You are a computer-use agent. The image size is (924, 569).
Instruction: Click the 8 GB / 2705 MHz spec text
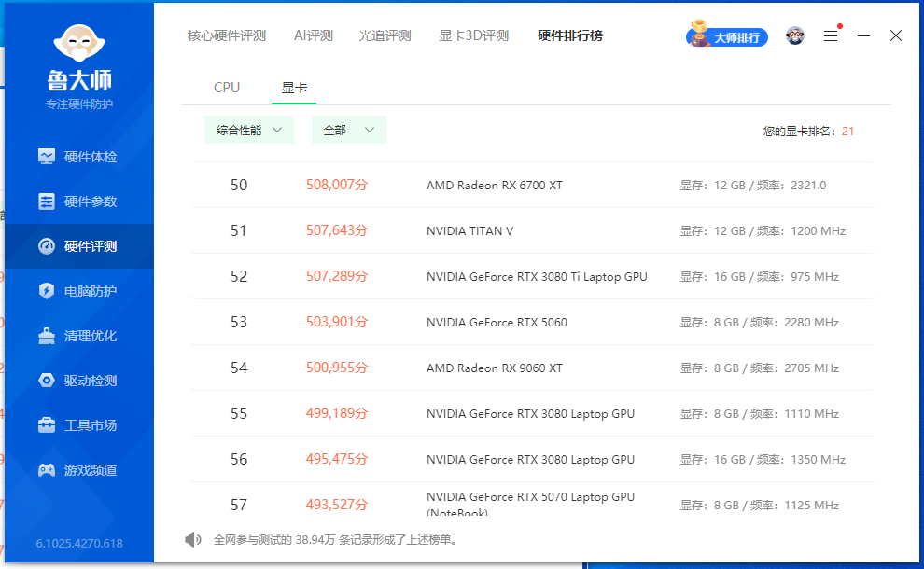click(x=760, y=368)
